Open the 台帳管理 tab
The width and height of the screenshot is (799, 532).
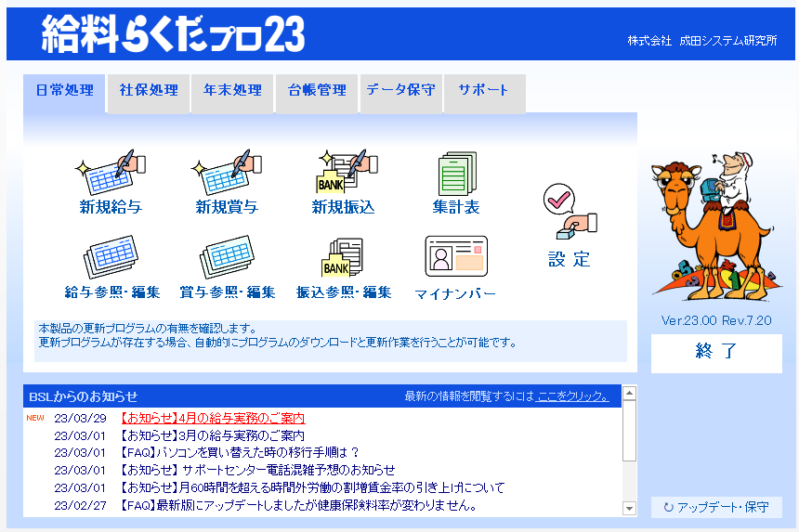click(317, 91)
